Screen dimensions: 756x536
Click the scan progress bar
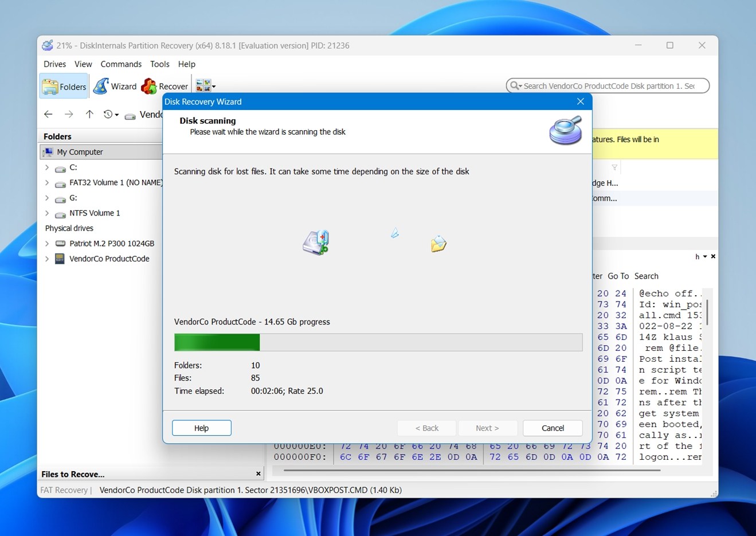point(378,343)
